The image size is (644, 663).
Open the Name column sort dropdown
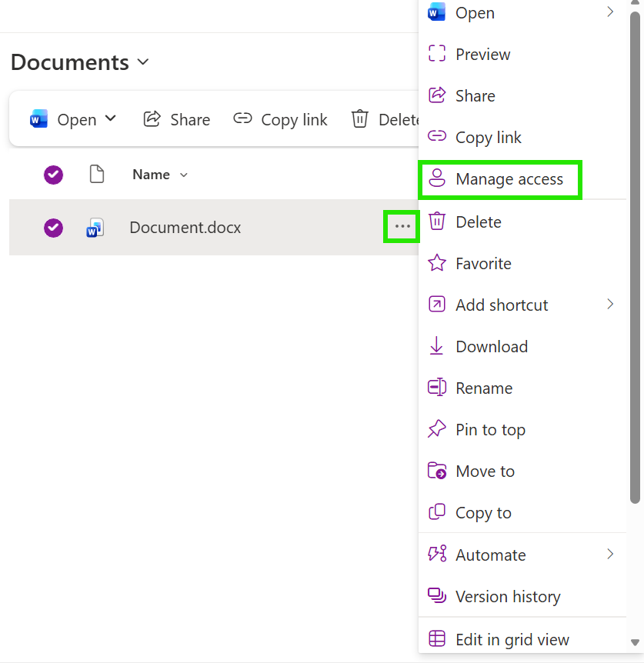click(x=184, y=175)
